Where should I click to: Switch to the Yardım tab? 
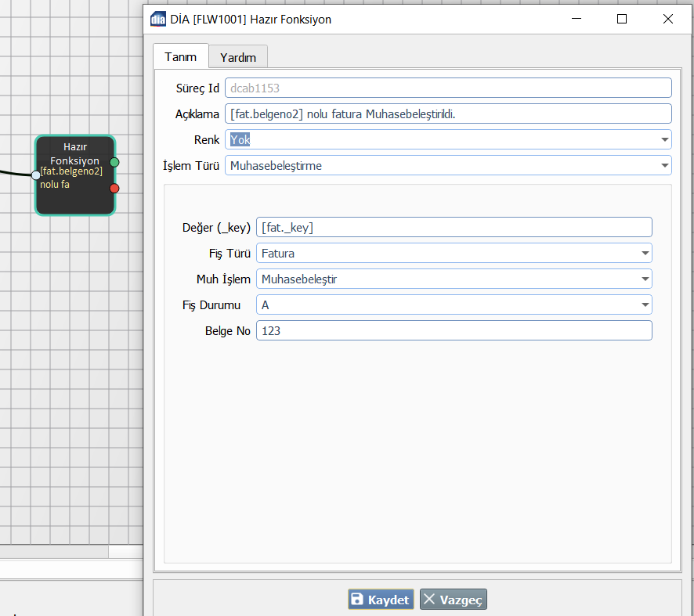tap(238, 57)
